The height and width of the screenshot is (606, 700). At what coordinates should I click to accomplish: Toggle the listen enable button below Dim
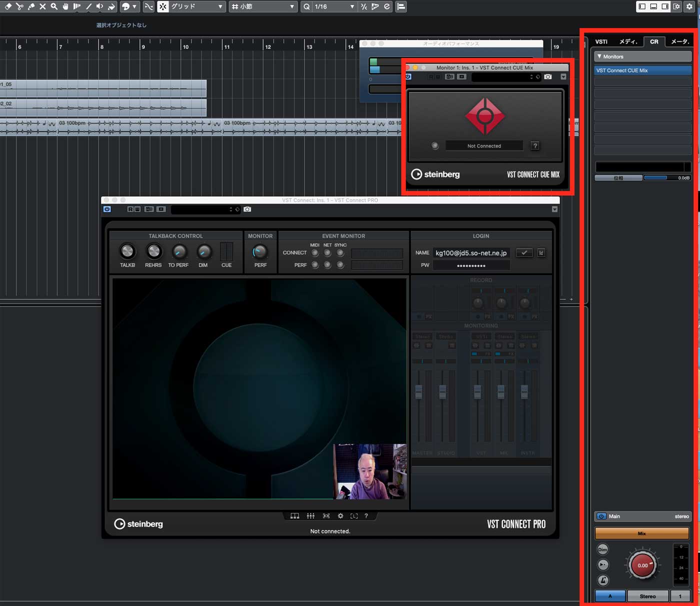[x=602, y=565]
